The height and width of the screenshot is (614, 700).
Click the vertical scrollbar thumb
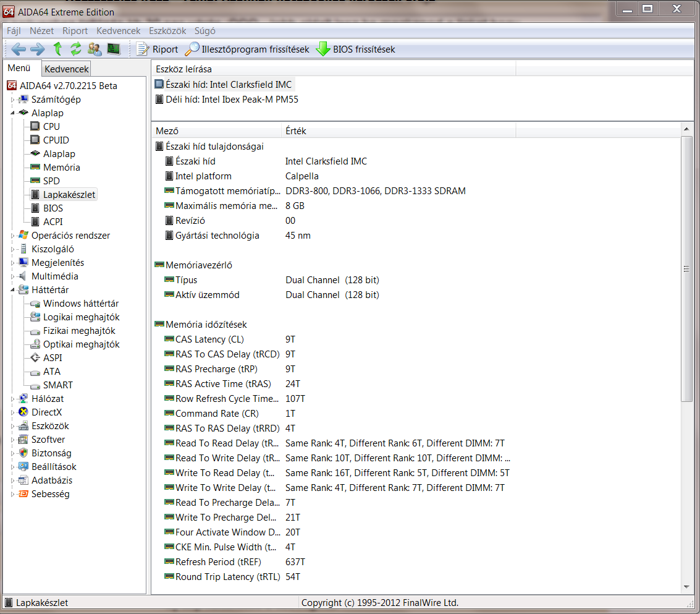(686, 269)
